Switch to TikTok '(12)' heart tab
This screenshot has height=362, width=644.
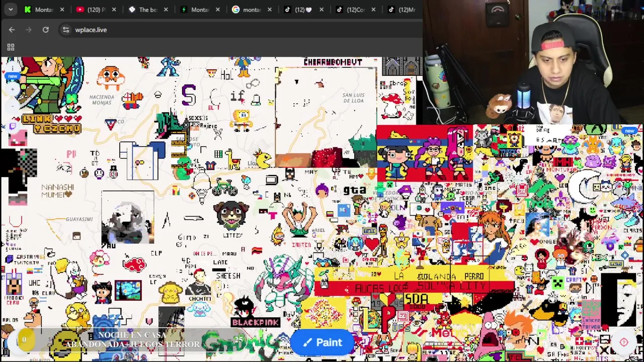point(304,10)
